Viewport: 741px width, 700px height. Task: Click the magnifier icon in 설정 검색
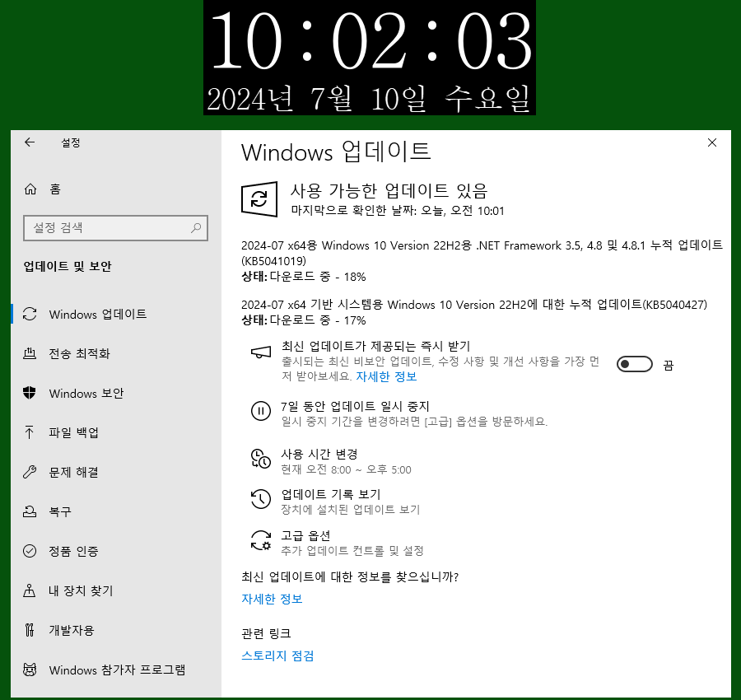pyautogui.click(x=196, y=228)
